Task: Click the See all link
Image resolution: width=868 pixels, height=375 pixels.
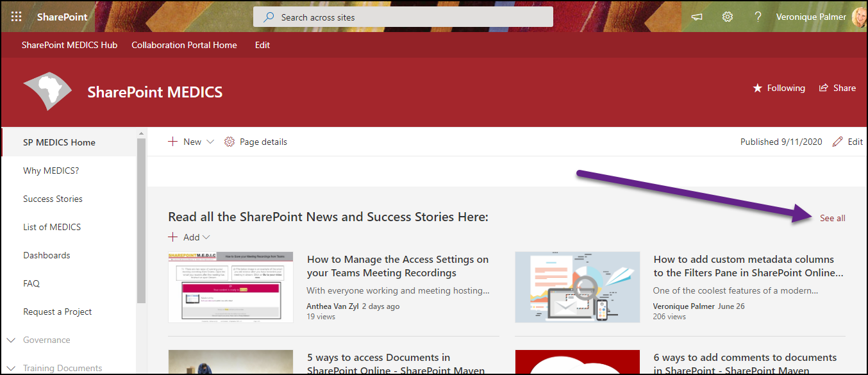Action: point(832,218)
